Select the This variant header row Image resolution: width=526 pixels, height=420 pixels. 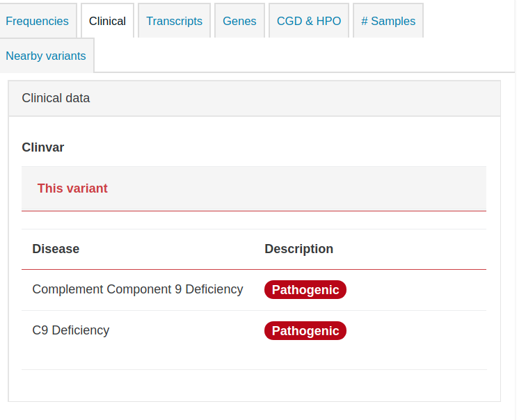(x=254, y=188)
